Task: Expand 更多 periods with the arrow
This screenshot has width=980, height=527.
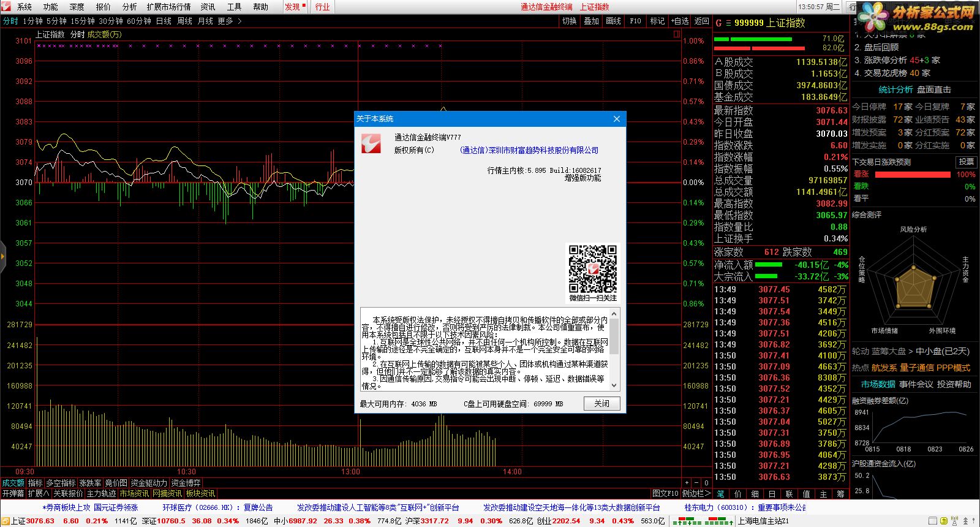Action: coord(230,21)
